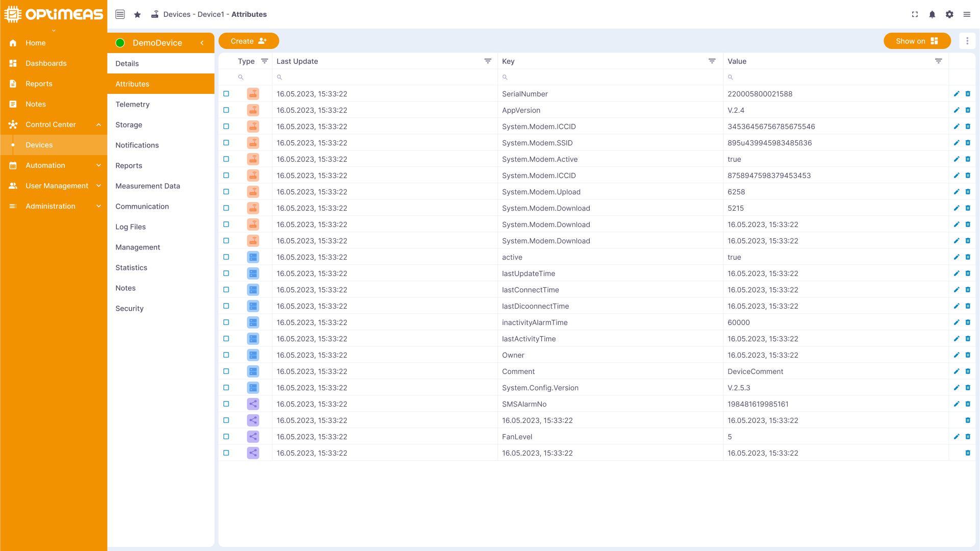Open the Measurement Data tab
Screen dimensions: 980x551
click(x=161, y=186)
